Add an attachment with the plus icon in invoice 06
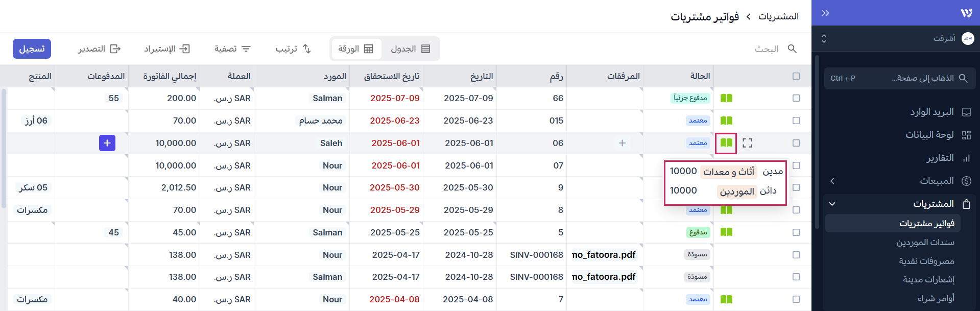 [622, 143]
